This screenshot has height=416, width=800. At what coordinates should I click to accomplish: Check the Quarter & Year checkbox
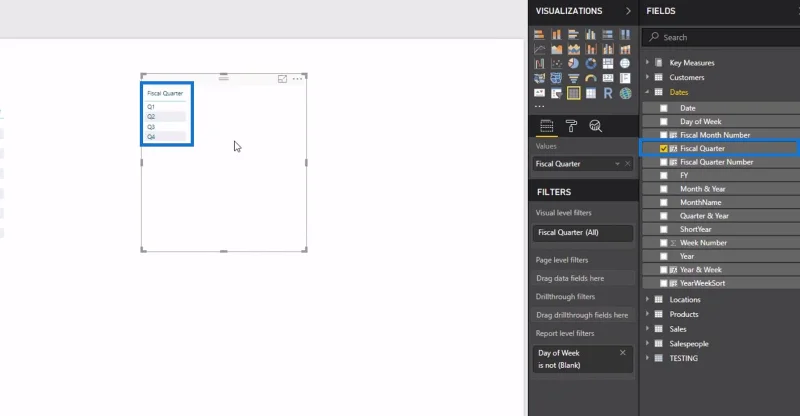point(663,216)
